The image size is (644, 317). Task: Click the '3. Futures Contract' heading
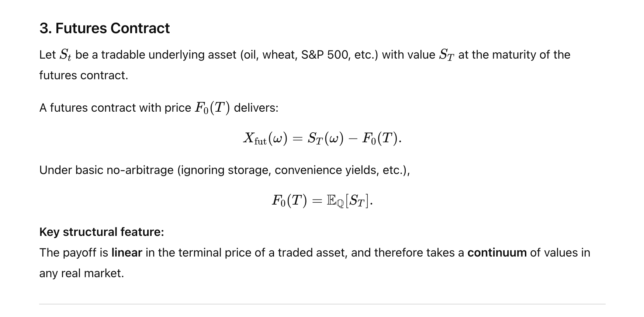(x=104, y=28)
